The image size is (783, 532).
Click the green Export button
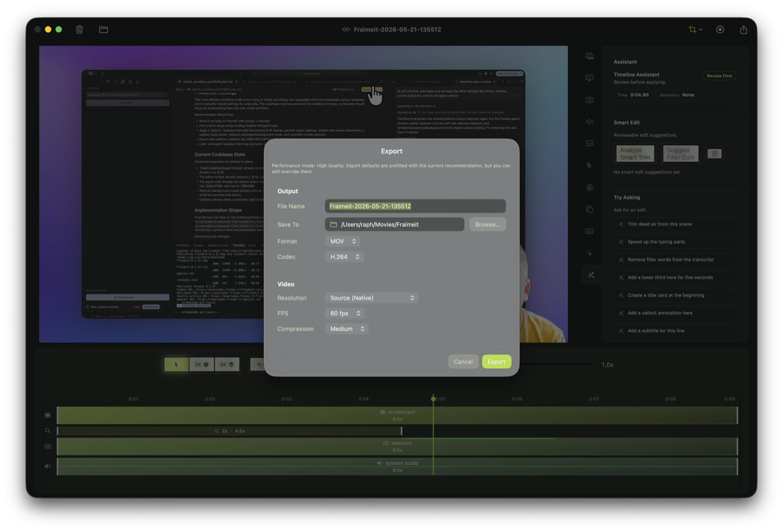[x=496, y=362]
